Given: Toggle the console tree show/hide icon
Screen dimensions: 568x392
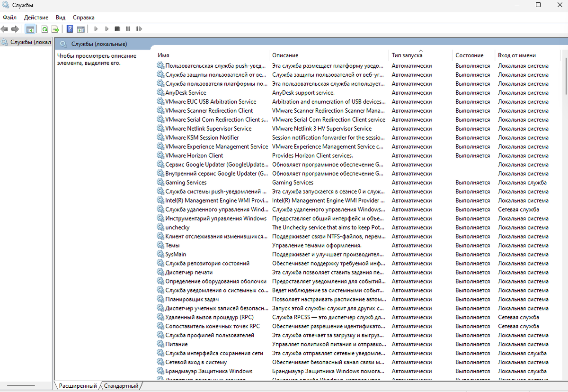Looking at the screenshot, I should pyautogui.click(x=30, y=29).
